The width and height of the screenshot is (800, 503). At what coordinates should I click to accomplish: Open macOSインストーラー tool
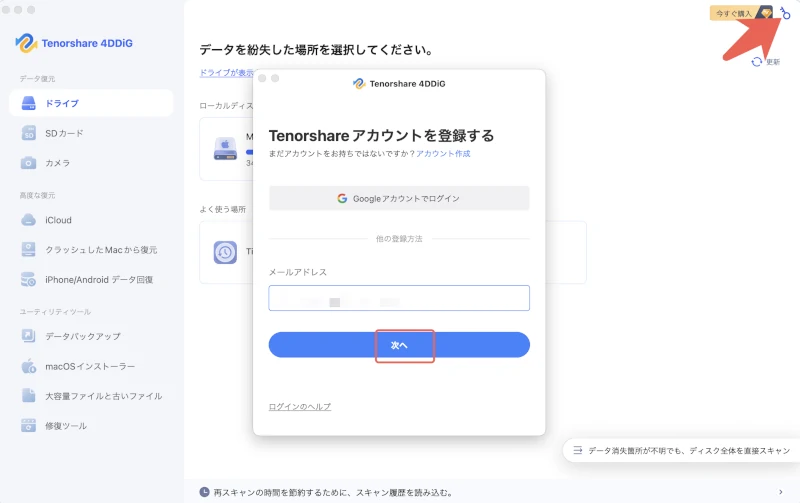tap(91, 366)
